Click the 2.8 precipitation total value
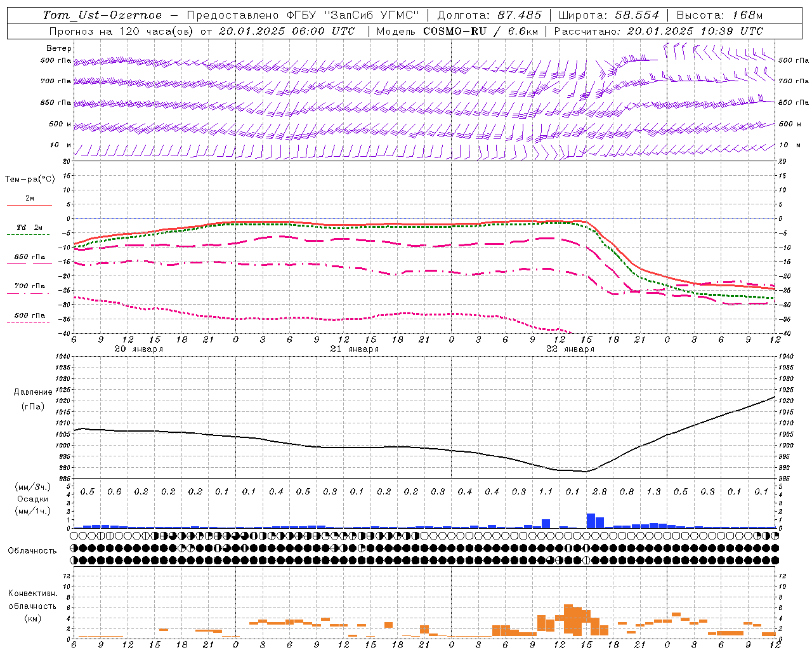812x650 pixels. [599, 492]
